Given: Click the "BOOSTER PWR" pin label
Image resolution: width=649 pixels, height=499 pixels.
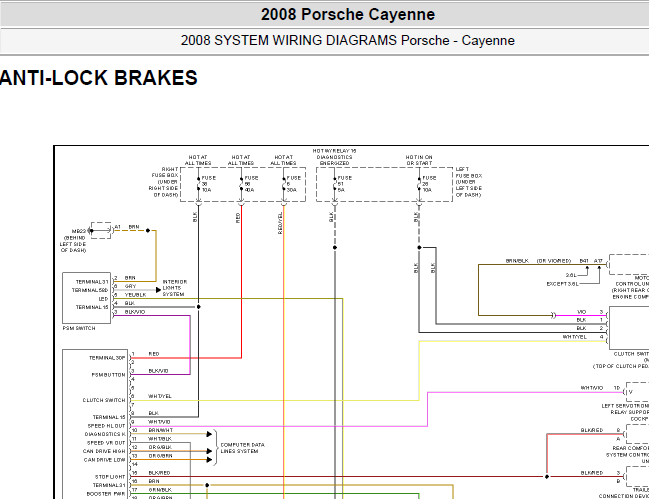Looking at the screenshot, I should 106,494.
